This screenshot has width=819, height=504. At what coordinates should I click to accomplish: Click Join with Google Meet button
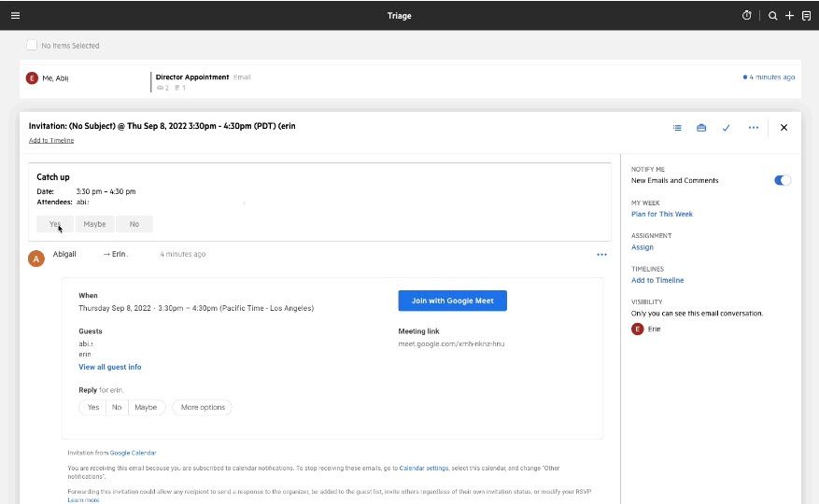pos(452,301)
